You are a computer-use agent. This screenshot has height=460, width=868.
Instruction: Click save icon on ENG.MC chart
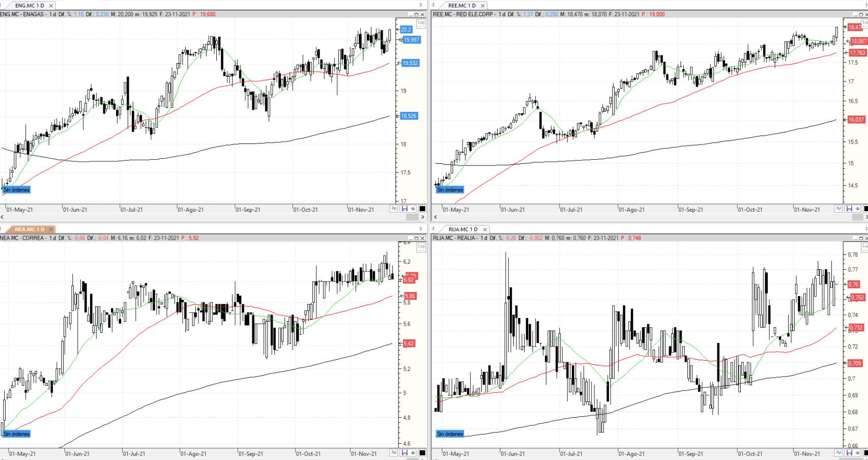404,209
